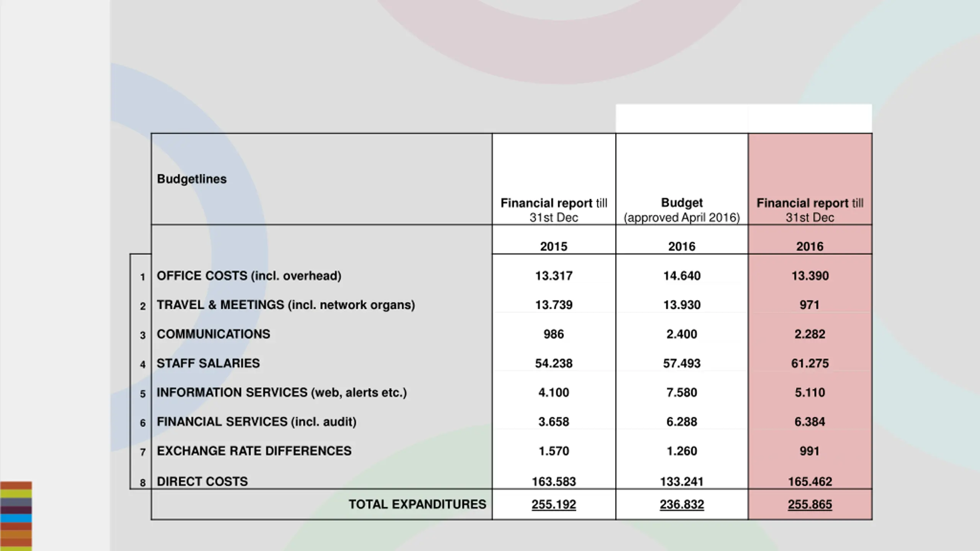Select 'OFFICE COSTS (incl. overhead)' row label
Screen dimensions: 980x551
pyautogui.click(x=249, y=276)
